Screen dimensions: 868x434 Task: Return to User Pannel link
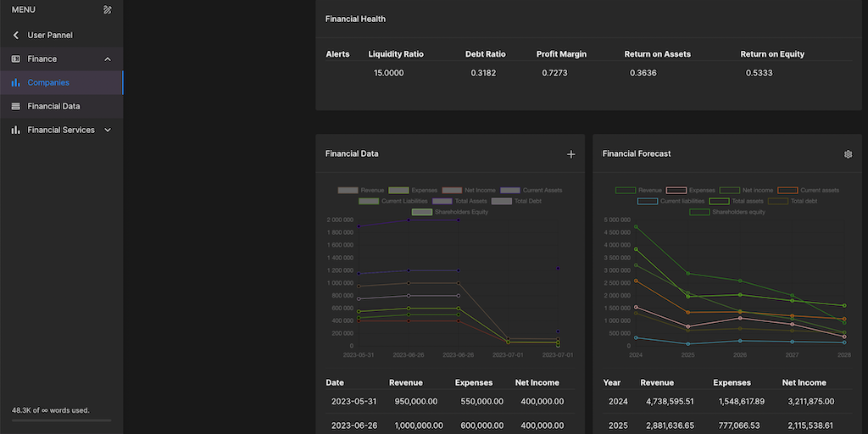50,36
